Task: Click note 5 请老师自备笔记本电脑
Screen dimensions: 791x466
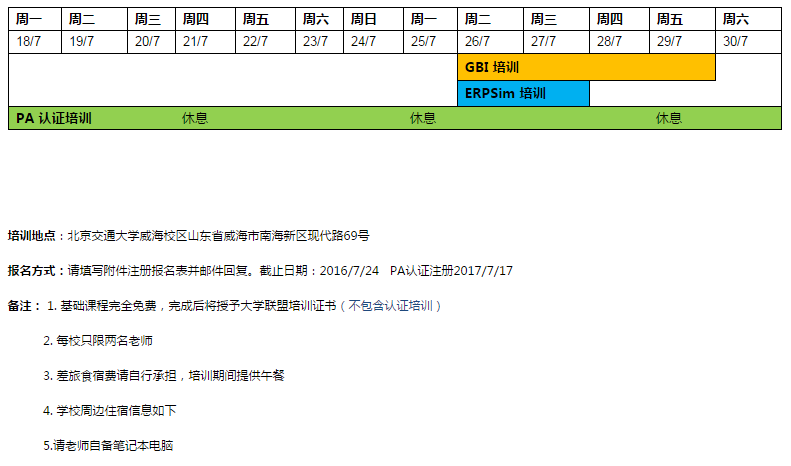Action: (108, 445)
